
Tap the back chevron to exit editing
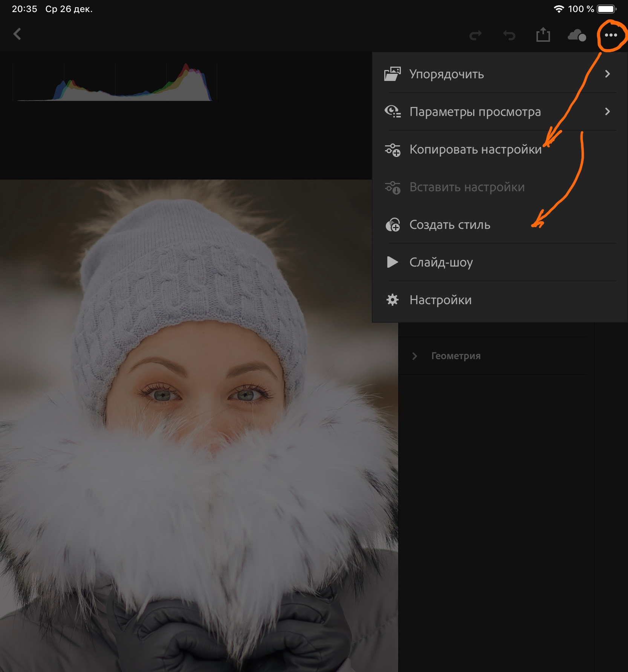click(17, 34)
